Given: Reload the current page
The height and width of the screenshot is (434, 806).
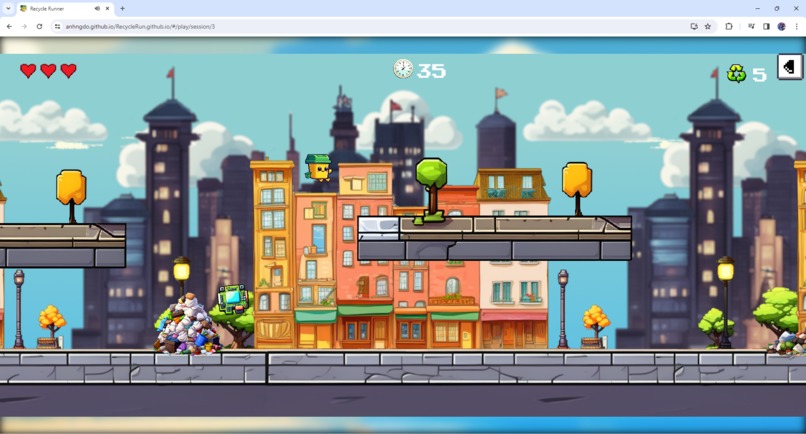Looking at the screenshot, I should click(39, 26).
